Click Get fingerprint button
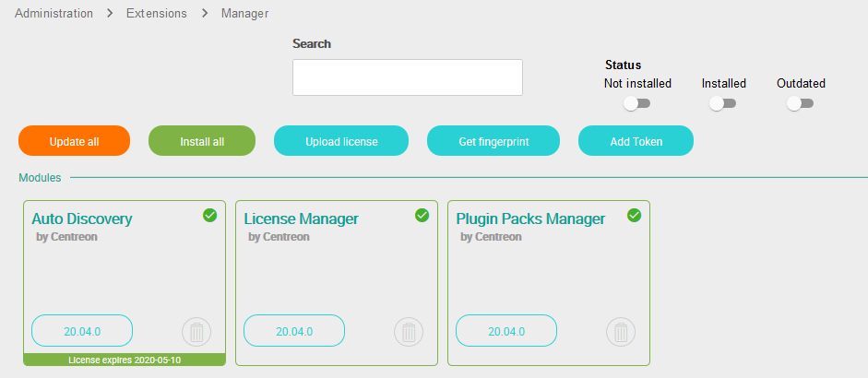 493,141
